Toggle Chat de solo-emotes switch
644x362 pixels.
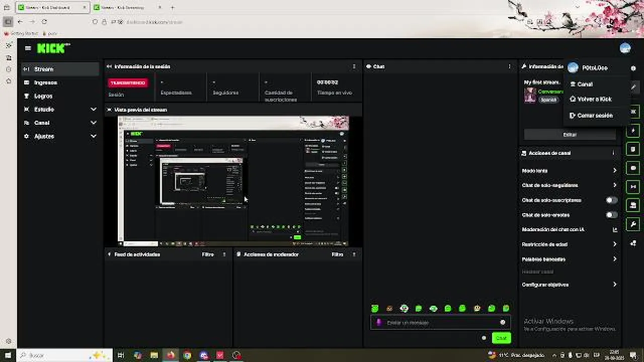tap(611, 215)
